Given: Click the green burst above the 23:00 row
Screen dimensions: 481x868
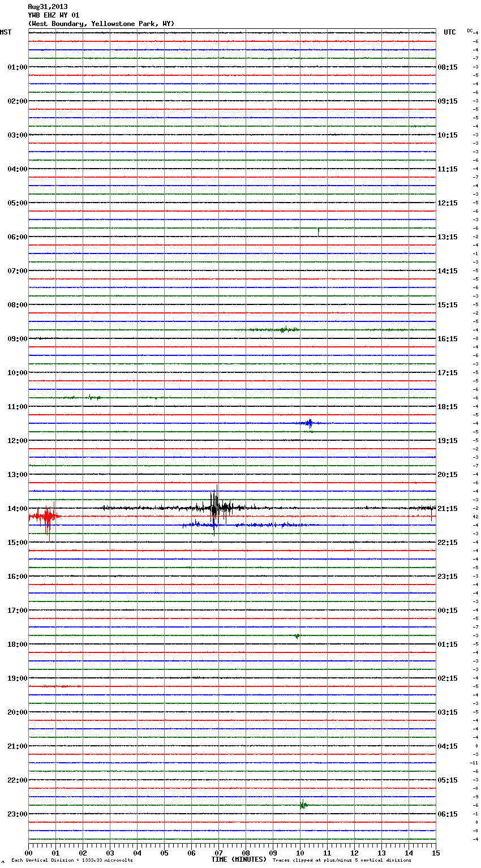Looking at the screenshot, I should [304, 804].
